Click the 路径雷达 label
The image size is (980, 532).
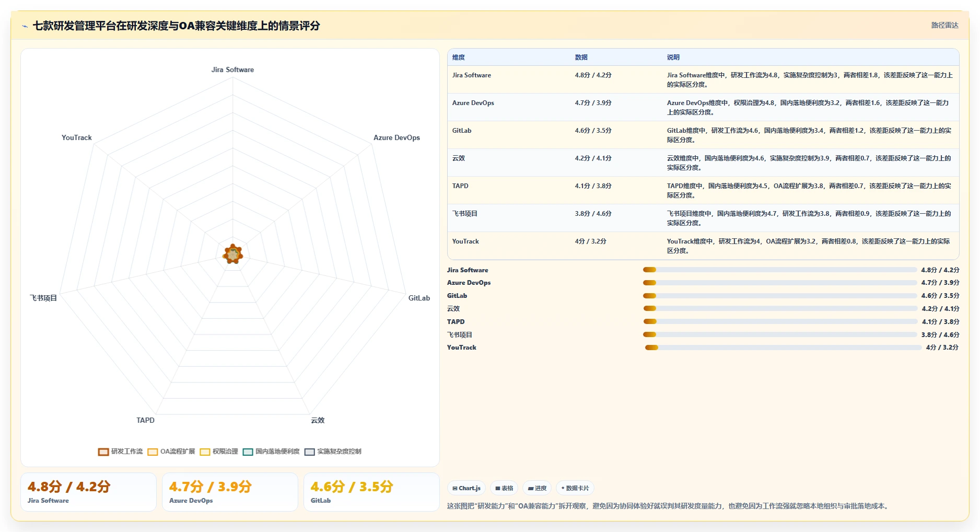tap(944, 25)
